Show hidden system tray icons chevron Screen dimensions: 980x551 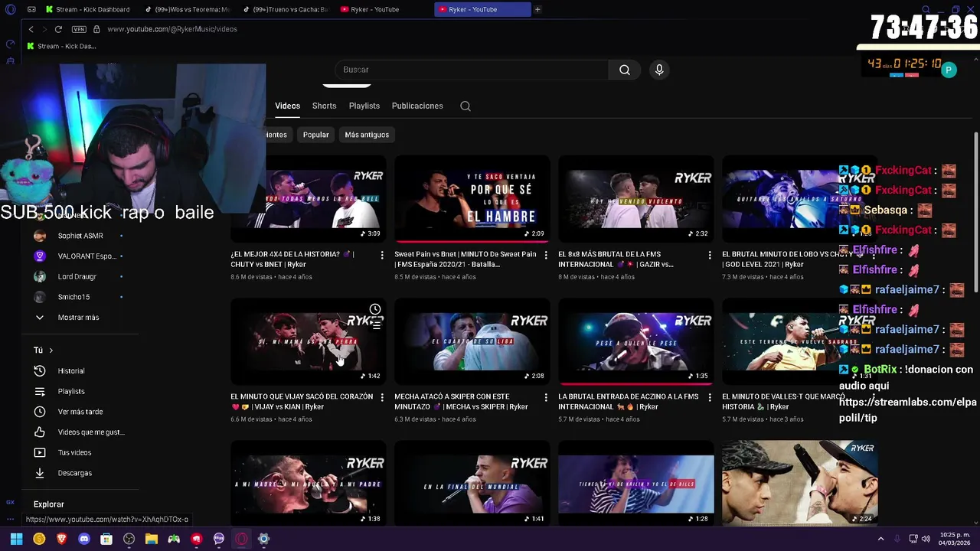pyautogui.click(x=880, y=539)
